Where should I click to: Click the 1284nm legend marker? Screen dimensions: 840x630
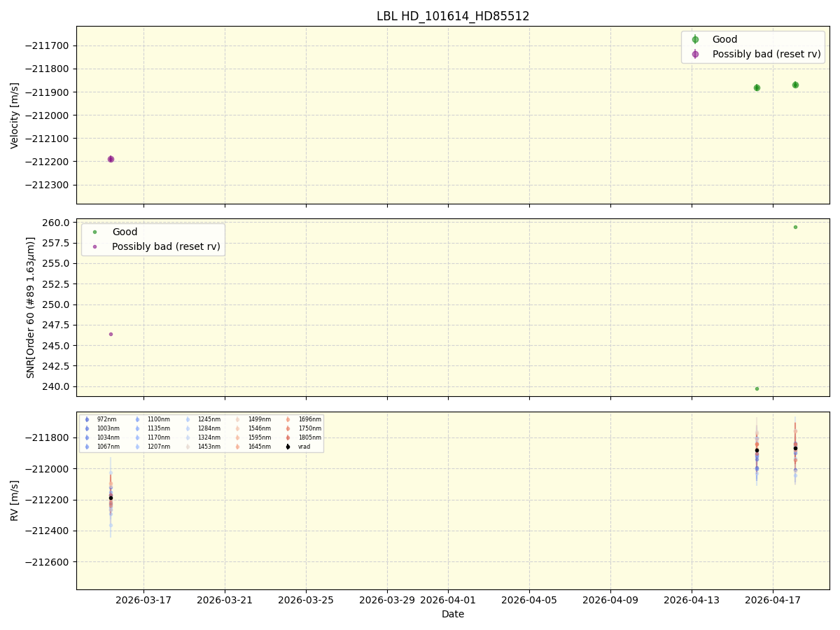[188, 428]
